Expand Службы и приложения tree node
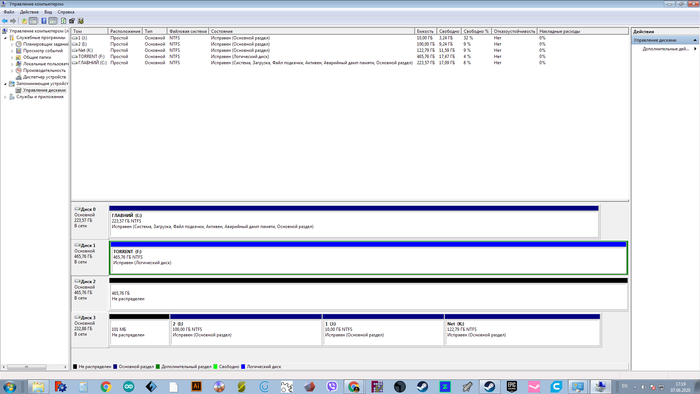 tap(5, 97)
